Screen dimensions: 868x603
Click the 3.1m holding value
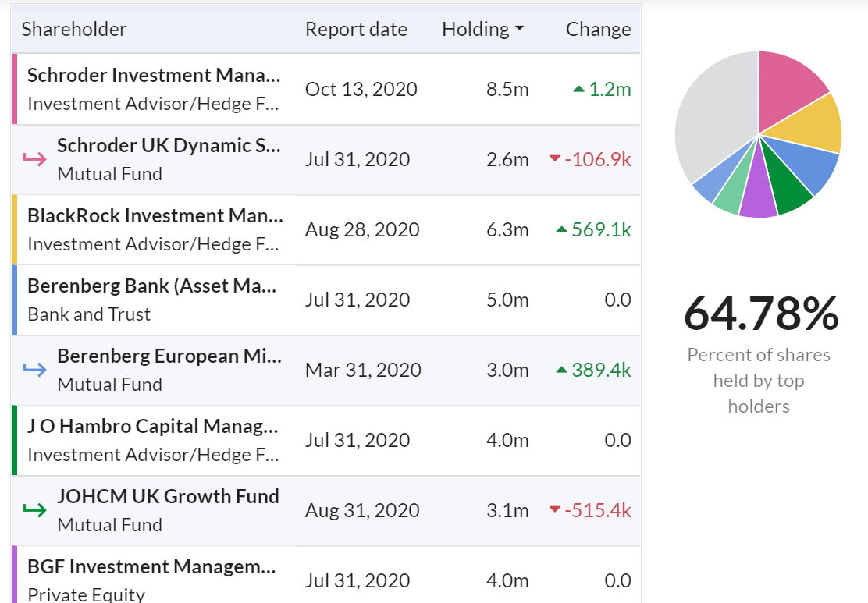(507, 511)
